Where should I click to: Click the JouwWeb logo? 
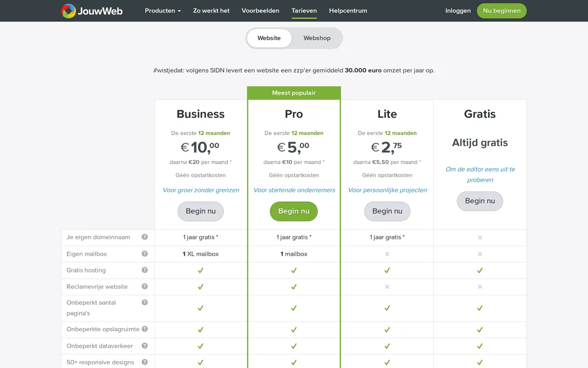tap(92, 11)
